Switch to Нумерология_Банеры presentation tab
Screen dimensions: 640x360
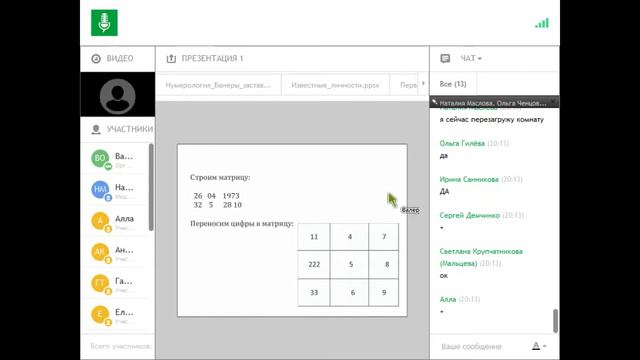tap(218, 85)
